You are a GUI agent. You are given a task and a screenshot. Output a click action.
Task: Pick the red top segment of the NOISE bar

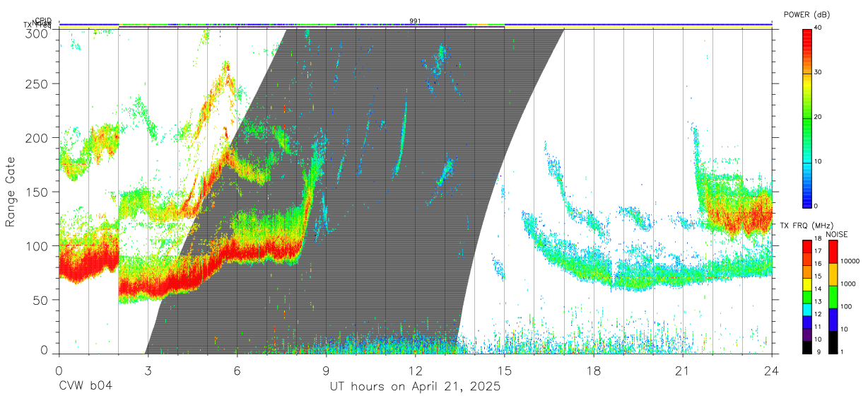click(833, 252)
